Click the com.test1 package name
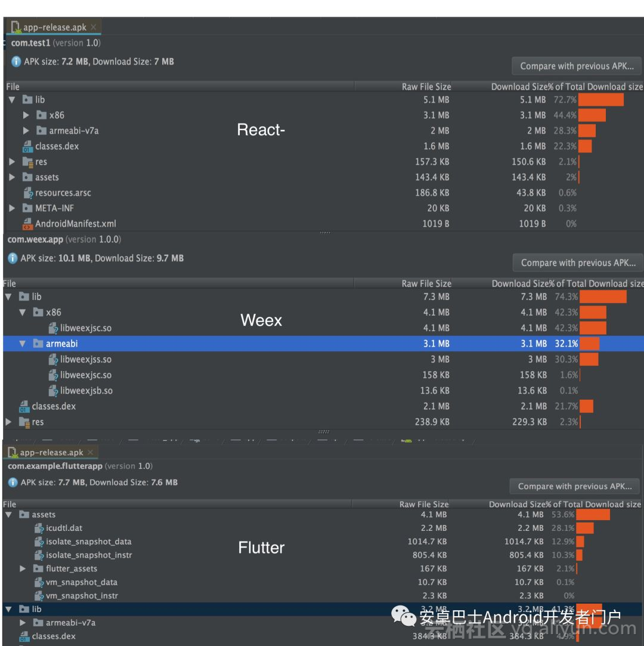 pos(30,43)
